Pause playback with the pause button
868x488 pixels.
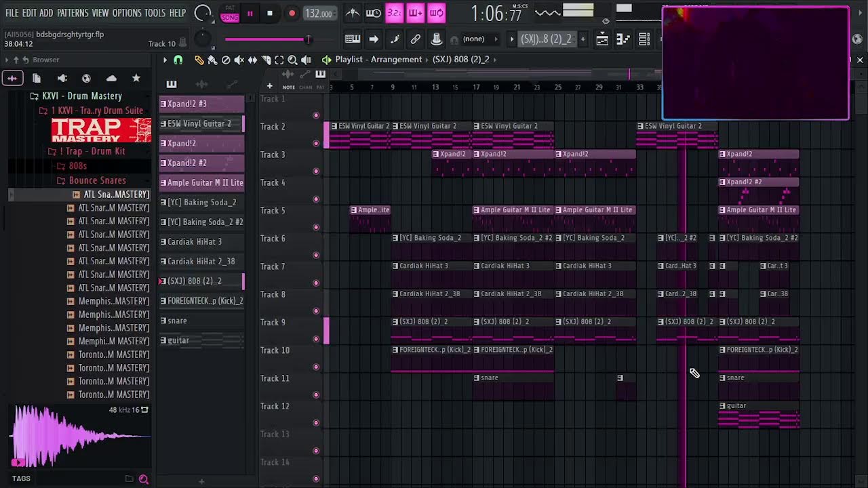[250, 14]
